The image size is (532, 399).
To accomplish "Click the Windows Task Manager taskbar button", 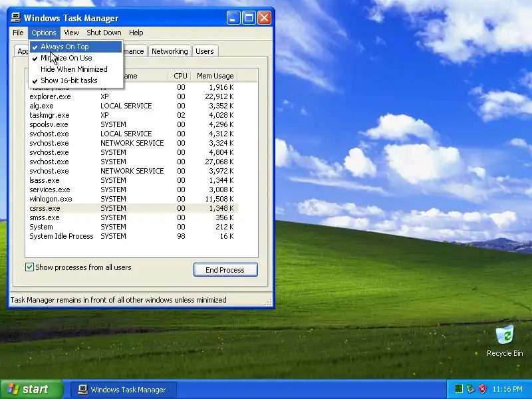I will point(124,389).
